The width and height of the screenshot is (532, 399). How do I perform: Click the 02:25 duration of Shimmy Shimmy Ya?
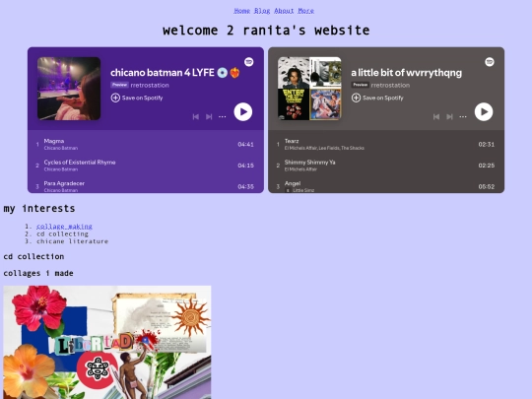coord(487,166)
